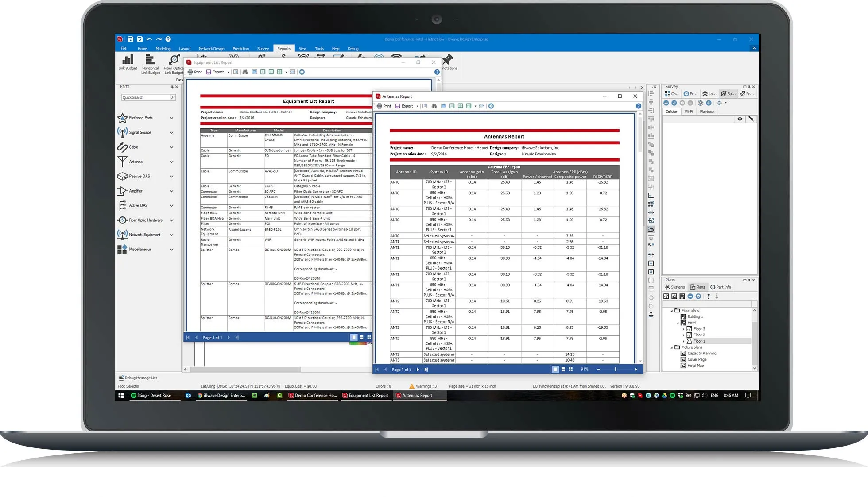The width and height of the screenshot is (868, 497).
Task: Toggle grid layout in Antennas Report footer
Action: pos(571,370)
